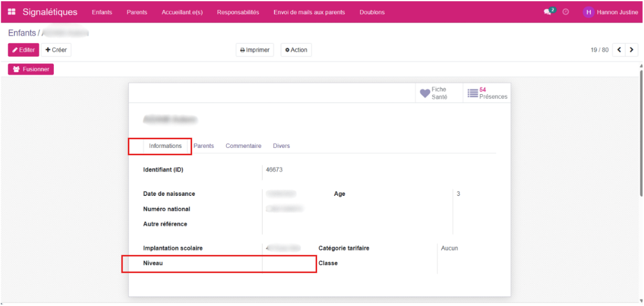Open the Imprimer print dropdown
Image resolution: width=644 pixels, height=306 pixels.
(x=255, y=50)
